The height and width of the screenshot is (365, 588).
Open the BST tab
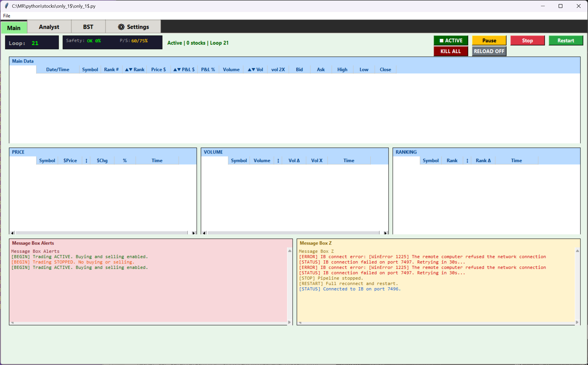tap(88, 27)
